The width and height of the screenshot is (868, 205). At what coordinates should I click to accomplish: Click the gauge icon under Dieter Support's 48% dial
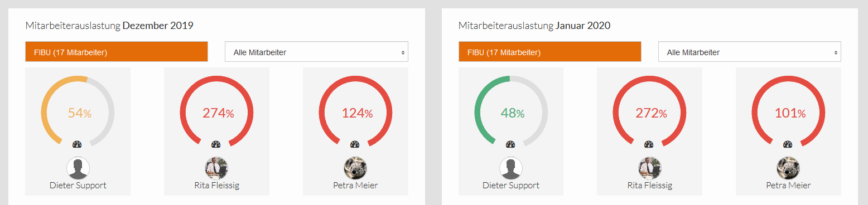click(x=510, y=144)
